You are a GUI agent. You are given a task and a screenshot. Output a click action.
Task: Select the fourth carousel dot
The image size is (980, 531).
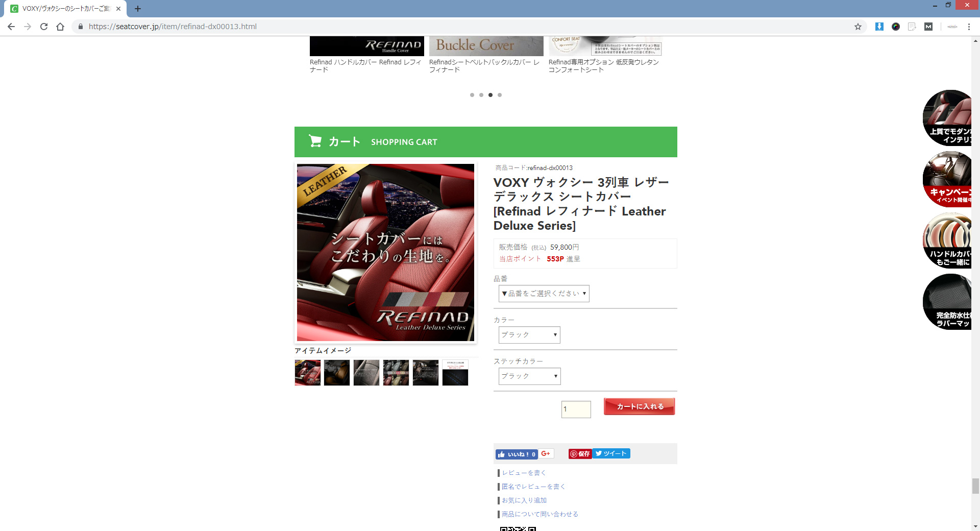coord(500,95)
